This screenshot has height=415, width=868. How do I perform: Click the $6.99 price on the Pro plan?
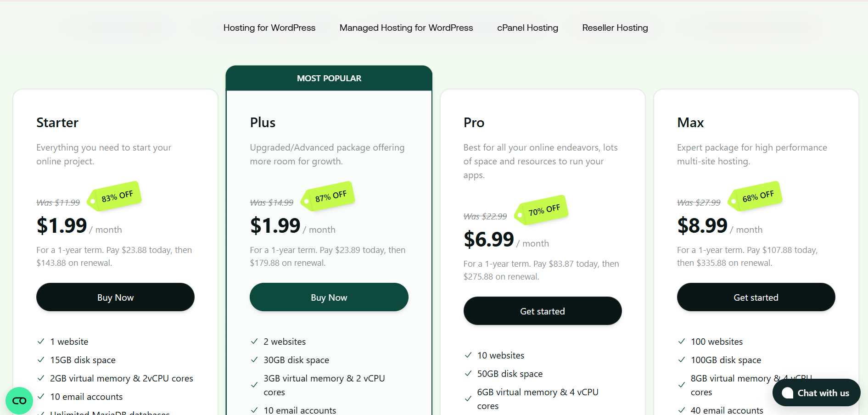(x=488, y=239)
